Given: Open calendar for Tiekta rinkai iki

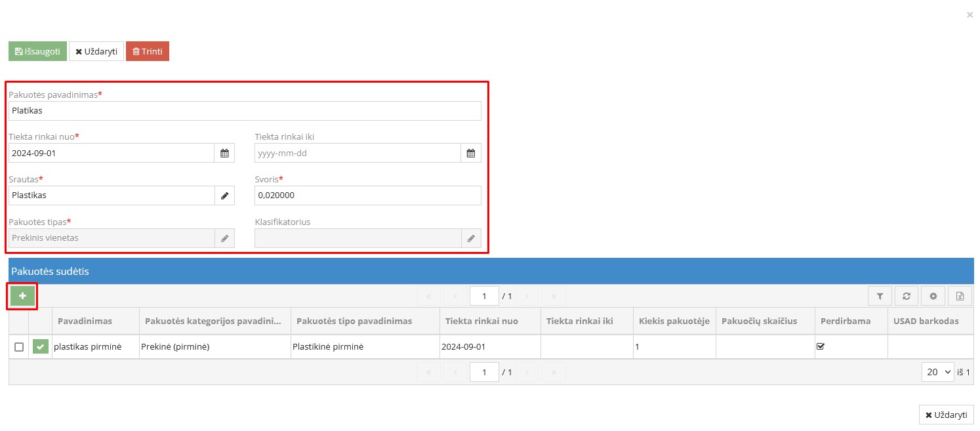Looking at the screenshot, I should pos(470,154).
